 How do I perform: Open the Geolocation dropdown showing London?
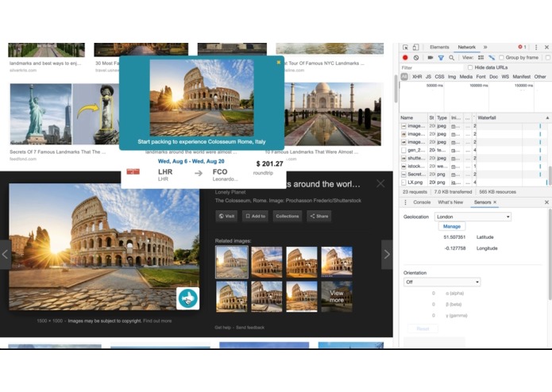tap(473, 217)
